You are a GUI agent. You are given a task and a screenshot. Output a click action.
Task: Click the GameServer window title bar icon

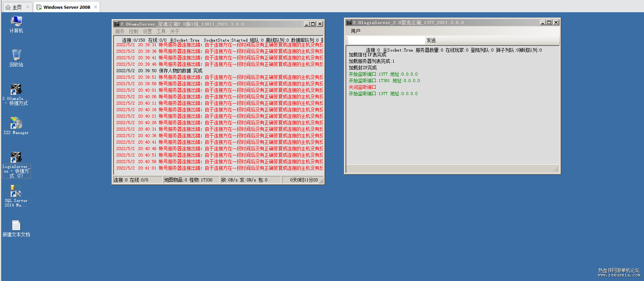tap(117, 24)
